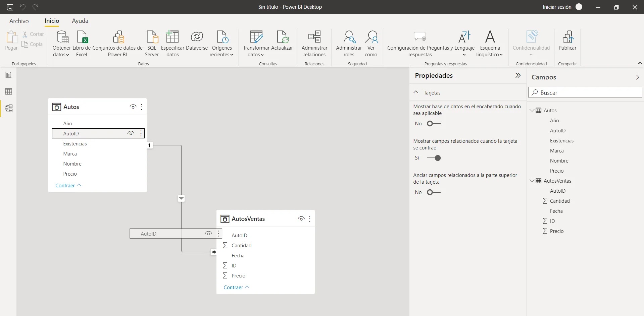Open Orígenes recientes dropdown
Image resolution: width=644 pixels, height=316 pixels.
coord(222,44)
